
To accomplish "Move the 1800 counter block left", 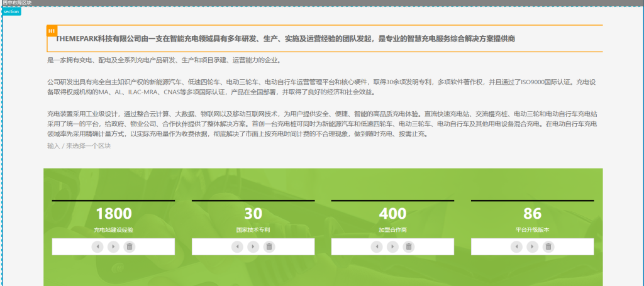I will pyautogui.click(x=97, y=246).
